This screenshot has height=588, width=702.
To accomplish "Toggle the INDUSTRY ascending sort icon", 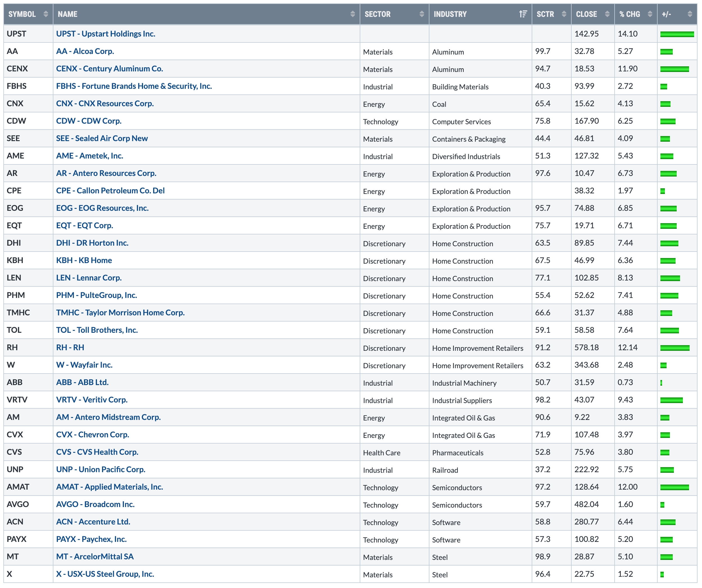I will pos(523,14).
